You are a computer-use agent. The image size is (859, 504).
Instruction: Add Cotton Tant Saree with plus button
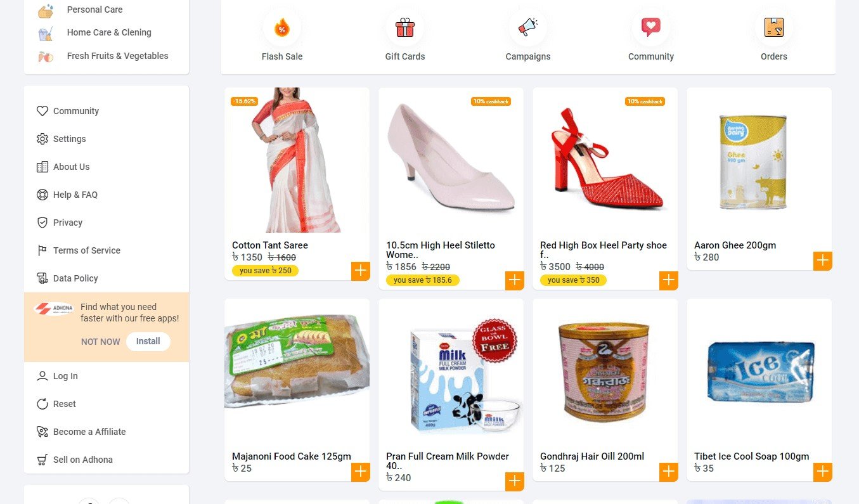(361, 271)
